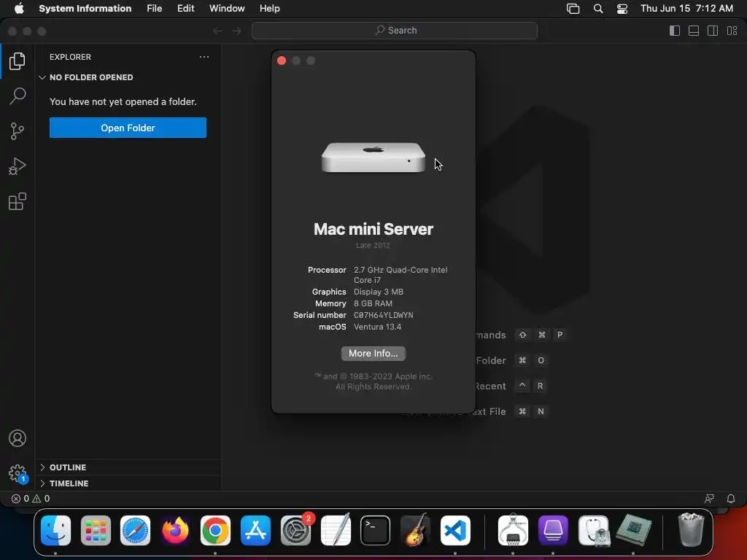This screenshot has height=560, width=747.
Task: Click the Mac mini image
Action: (x=373, y=157)
